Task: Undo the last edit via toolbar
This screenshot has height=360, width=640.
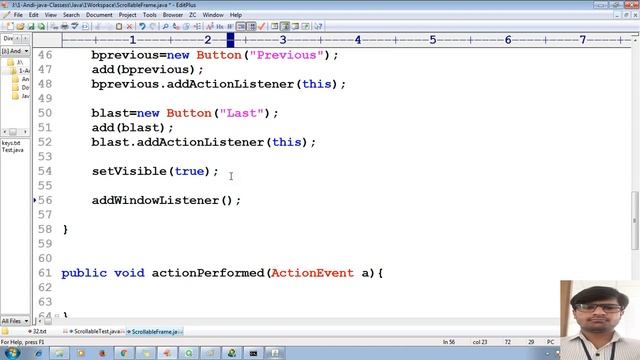Action: (142, 27)
